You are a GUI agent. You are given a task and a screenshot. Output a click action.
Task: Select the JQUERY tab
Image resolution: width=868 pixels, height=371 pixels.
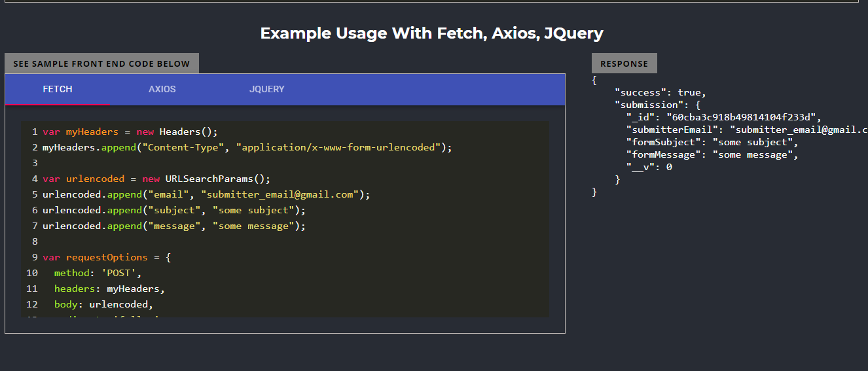click(x=267, y=89)
